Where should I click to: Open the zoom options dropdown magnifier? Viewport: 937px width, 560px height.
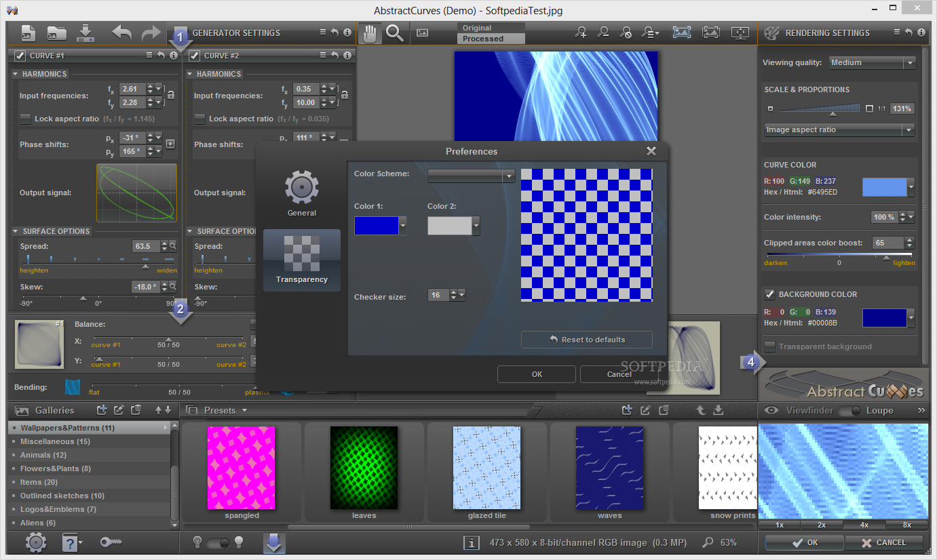pyautogui.click(x=650, y=32)
